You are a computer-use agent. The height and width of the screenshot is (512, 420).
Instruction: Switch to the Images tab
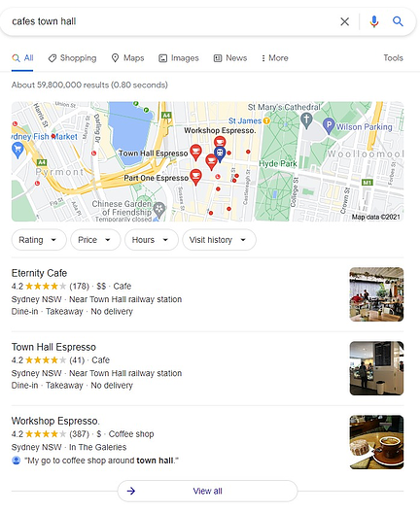point(179,58)
